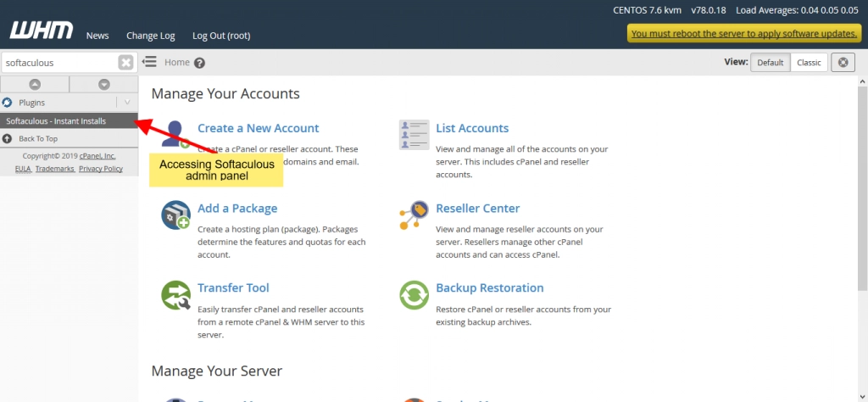The image size is (868, 402).
Task: Click the down arrow navigation button
Action: point(104,84)
